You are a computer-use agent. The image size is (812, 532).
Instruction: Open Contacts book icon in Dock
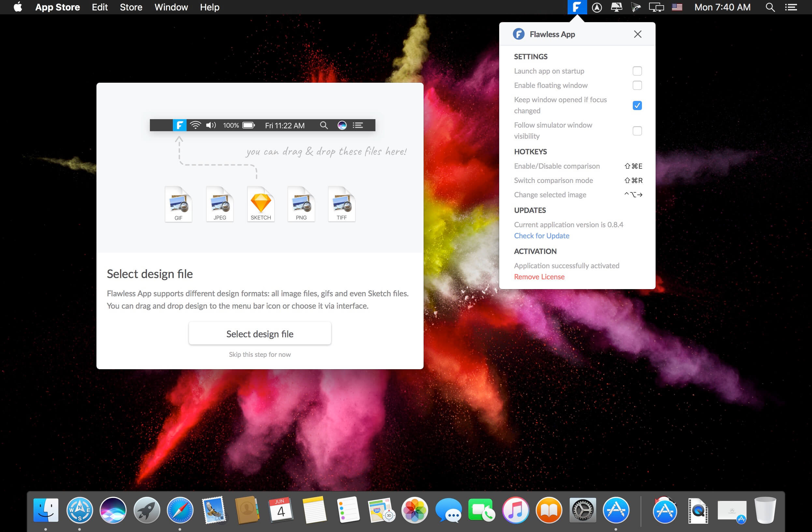tap(247, 510)
